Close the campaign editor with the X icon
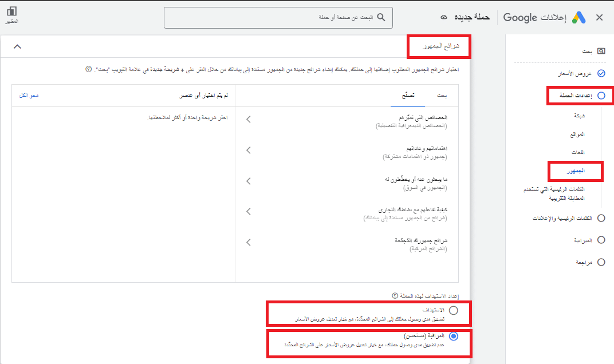614x364 pixels. [599, 18]
